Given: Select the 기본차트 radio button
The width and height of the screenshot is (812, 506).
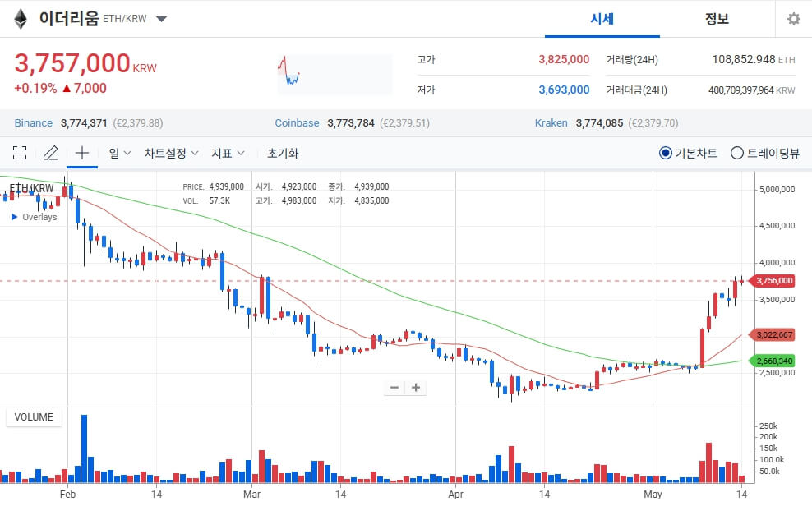Looking at the screenshot, I should coord(666,153).
